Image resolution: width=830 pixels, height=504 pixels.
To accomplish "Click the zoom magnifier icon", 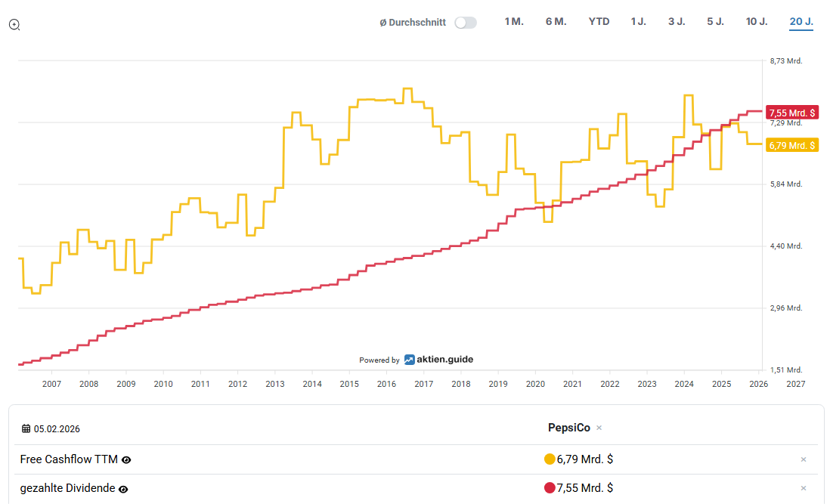I will 14,24.
